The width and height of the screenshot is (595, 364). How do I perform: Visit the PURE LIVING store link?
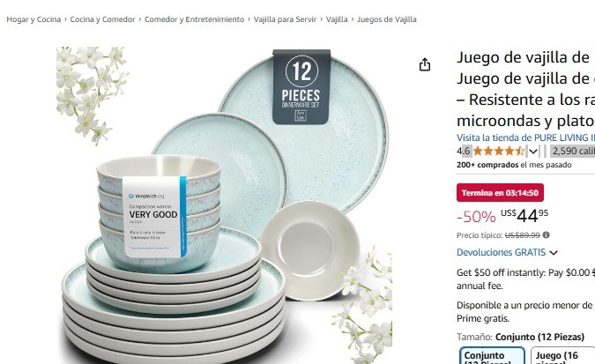(525, 137)
